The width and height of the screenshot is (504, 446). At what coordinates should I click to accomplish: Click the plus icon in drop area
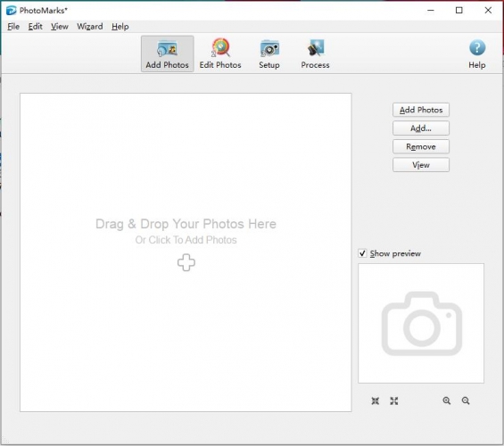(186, 262)
